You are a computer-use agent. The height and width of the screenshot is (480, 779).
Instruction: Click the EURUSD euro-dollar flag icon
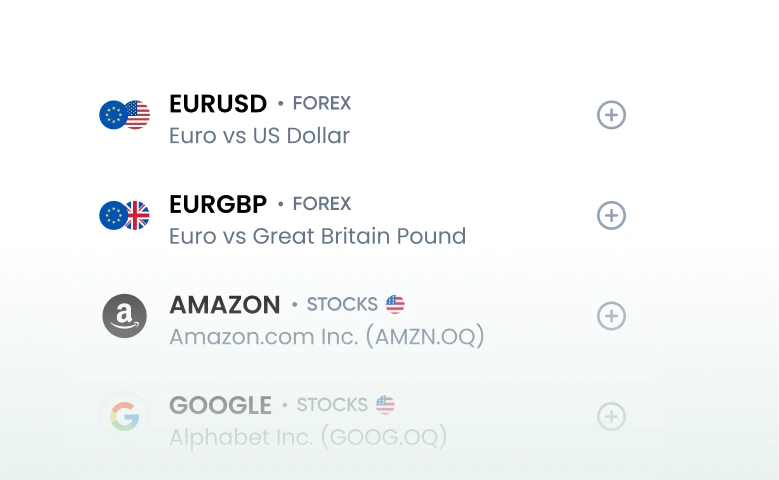pos(124,115)
